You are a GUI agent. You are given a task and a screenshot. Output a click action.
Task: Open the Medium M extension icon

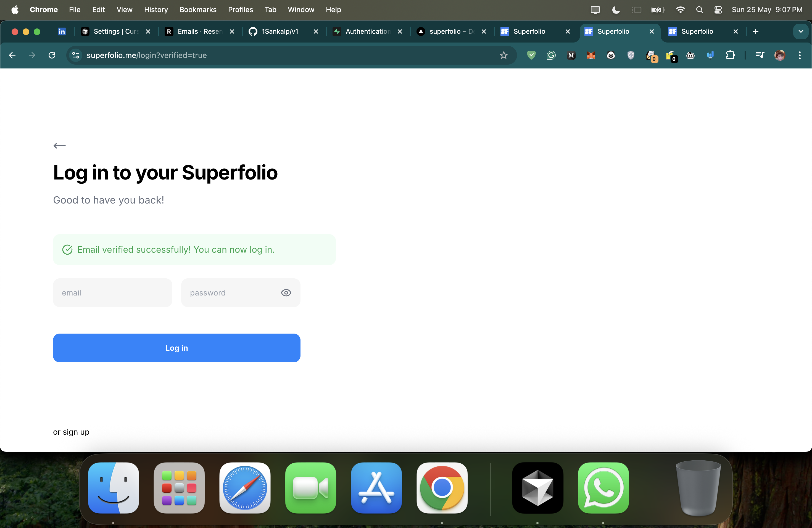pos(571,55)
